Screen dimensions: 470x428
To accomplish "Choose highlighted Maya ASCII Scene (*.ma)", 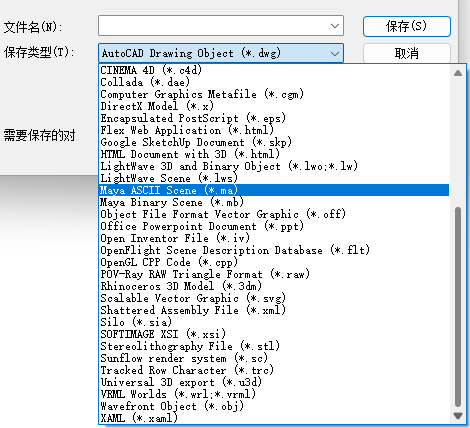I will pos(274,190).
